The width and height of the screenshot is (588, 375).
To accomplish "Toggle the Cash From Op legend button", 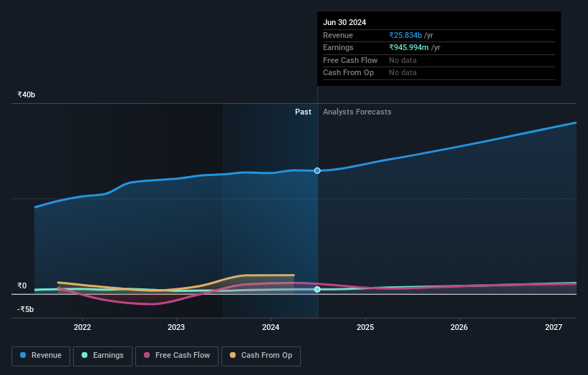I will tap(261, 356).
